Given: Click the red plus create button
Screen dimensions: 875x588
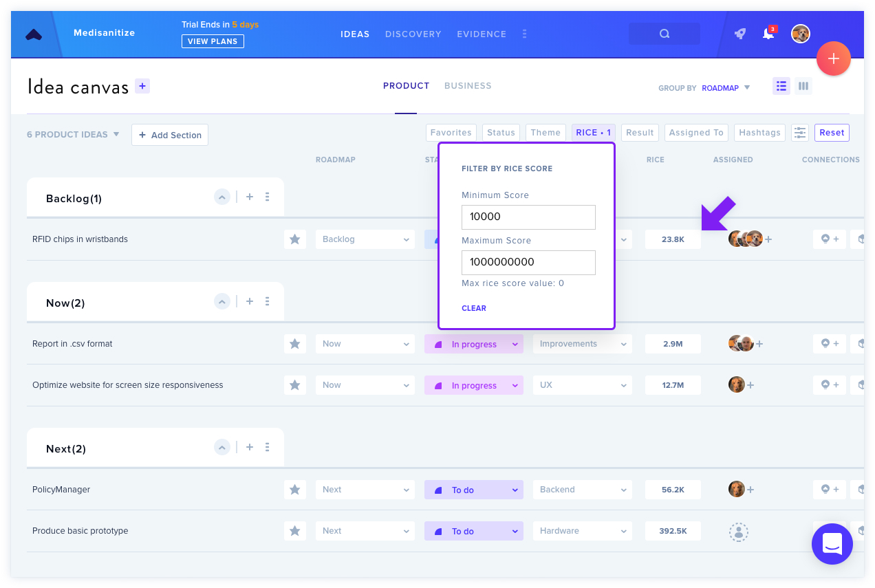Looking at the screenshot, I should coord(833,58).
